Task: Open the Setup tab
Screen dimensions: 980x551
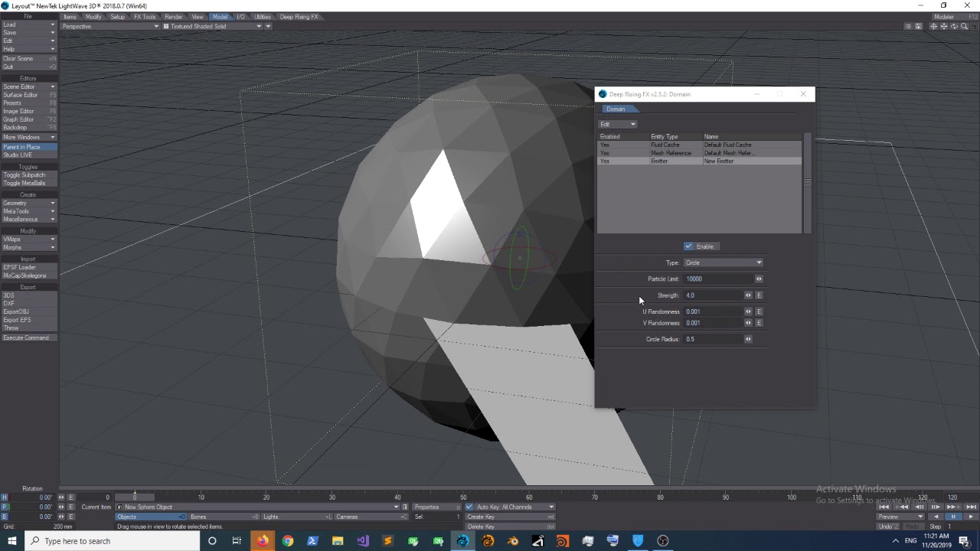Action: click(x=117, y=17)
